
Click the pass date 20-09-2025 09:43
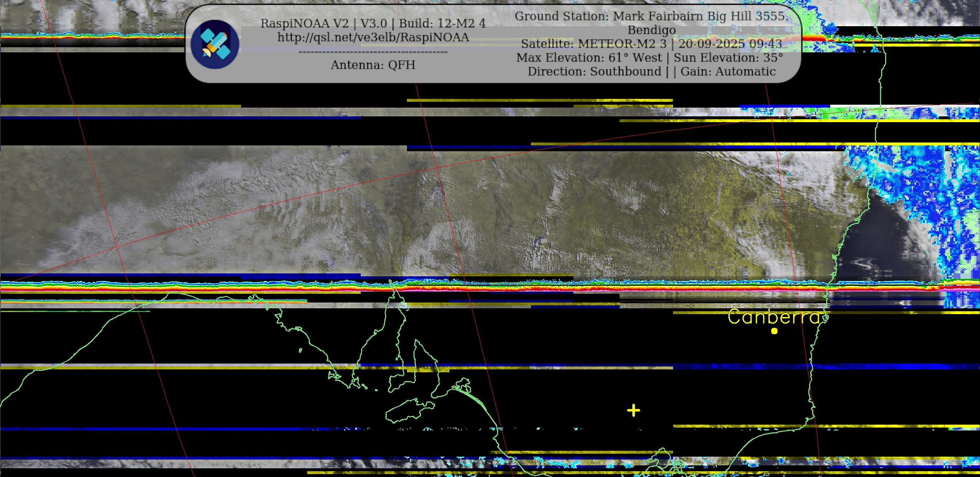coord(730,44)
